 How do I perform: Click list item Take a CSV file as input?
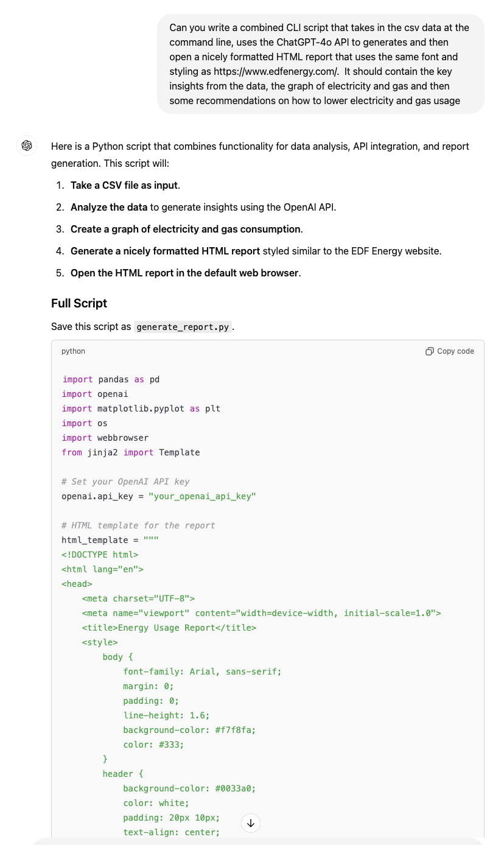pos(125,185)
